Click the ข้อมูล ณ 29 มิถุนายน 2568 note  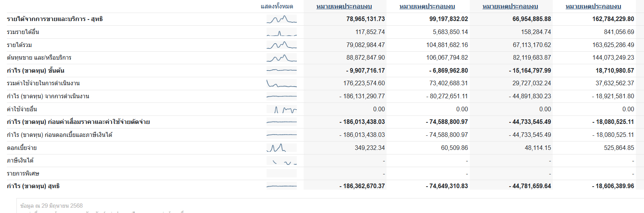tap(52, 206)
